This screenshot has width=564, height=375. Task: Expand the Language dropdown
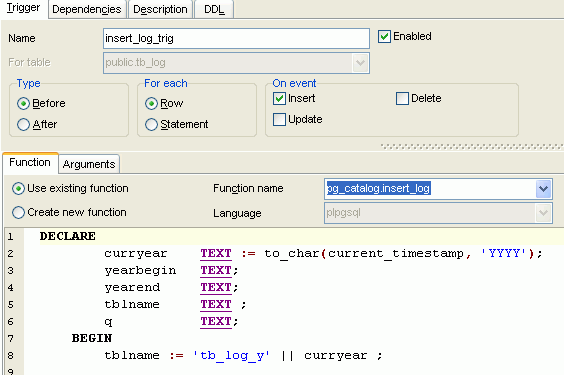coord(543,213)
